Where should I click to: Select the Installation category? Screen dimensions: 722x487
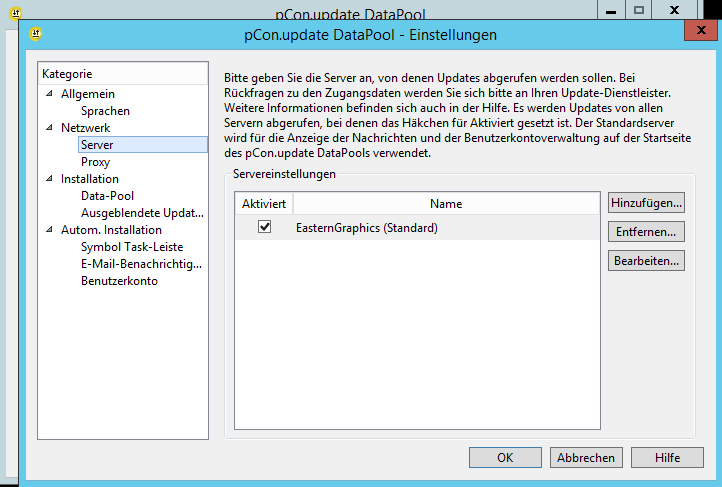point(90,179)
